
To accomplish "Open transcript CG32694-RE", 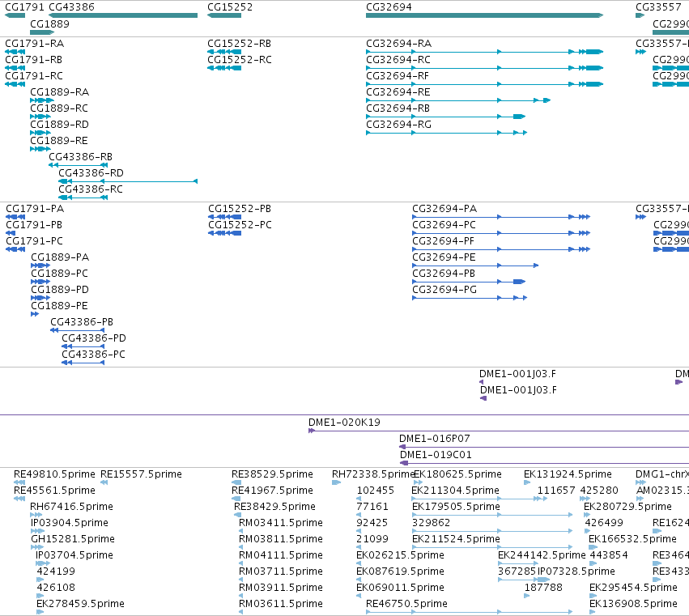I will point(458,100).
